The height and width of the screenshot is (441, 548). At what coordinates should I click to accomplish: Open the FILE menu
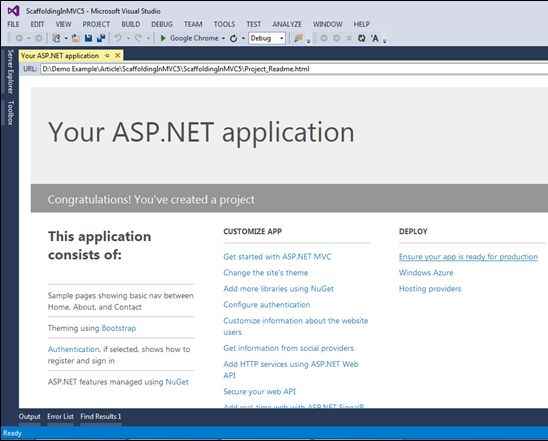point(13,24)
